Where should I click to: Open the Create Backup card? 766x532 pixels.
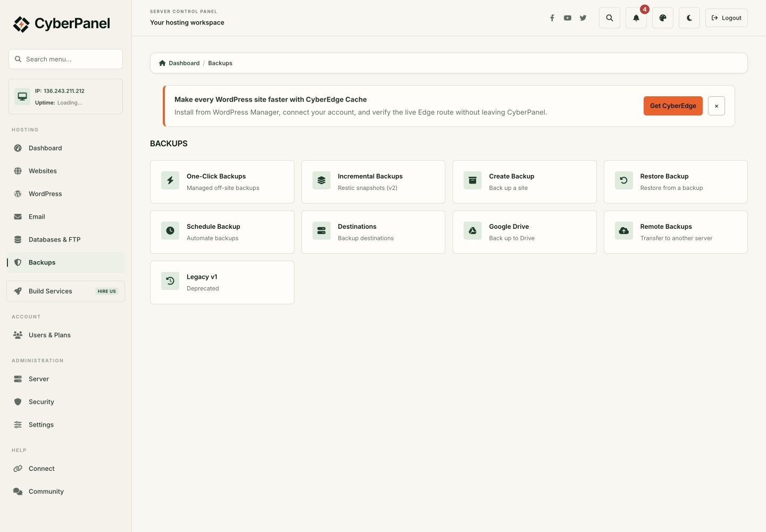click(x=524, y=182)
